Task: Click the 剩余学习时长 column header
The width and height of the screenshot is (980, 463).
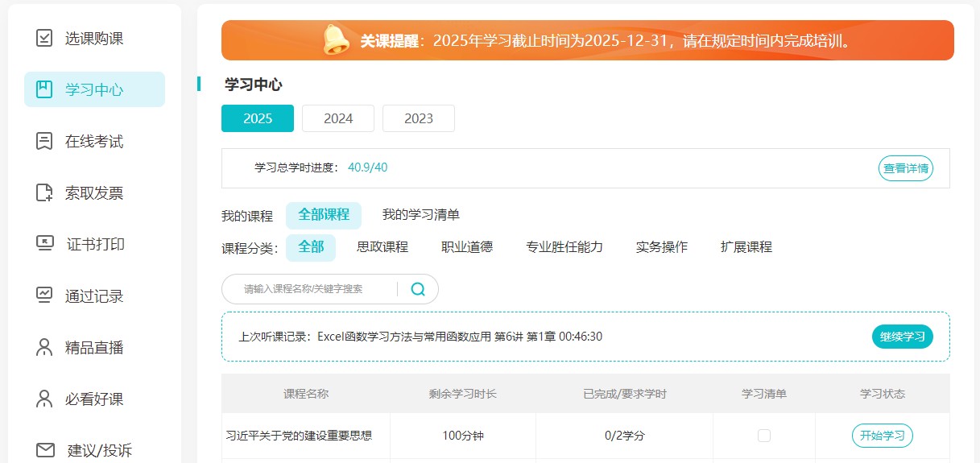Action: (463, 394)
